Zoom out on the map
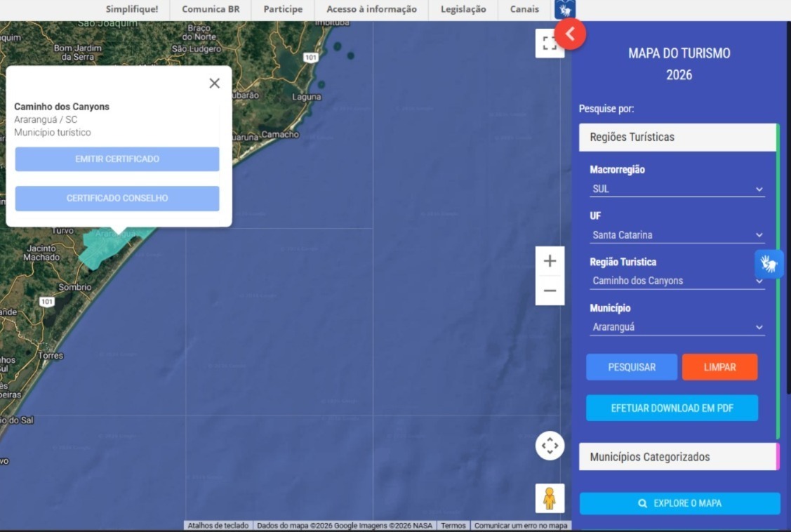Screen dimensions: 791x532 coord(550,290)
